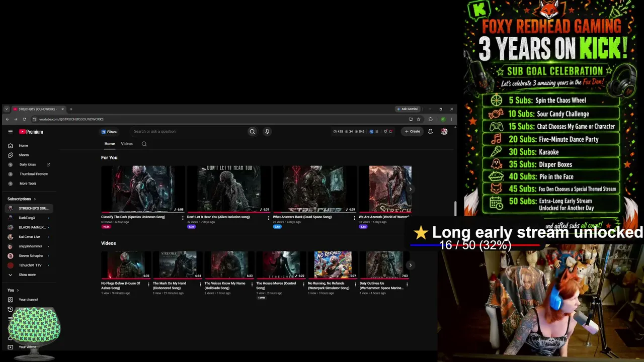The image size is (644, 362).
Task: Bookmark this page with the star icon
Action: 419,119
